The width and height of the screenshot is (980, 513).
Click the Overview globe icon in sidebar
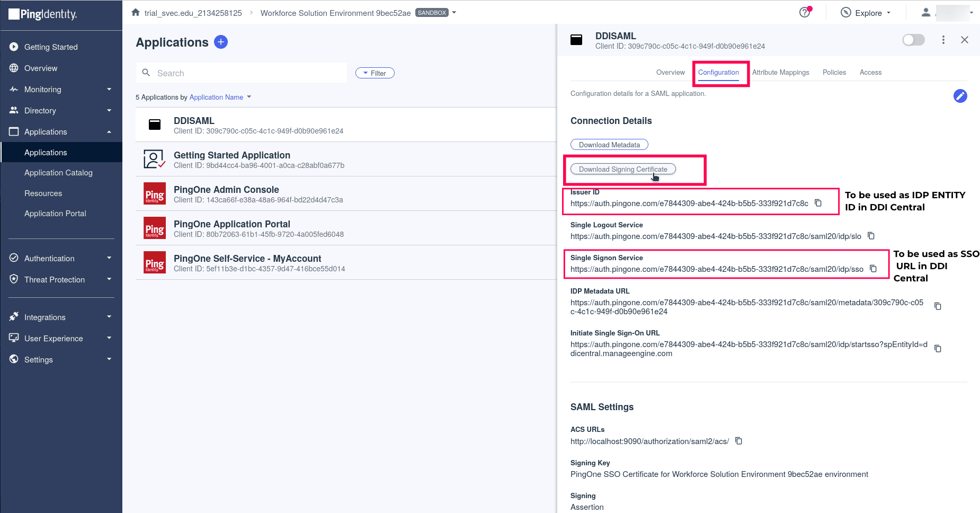coord(14,68)
